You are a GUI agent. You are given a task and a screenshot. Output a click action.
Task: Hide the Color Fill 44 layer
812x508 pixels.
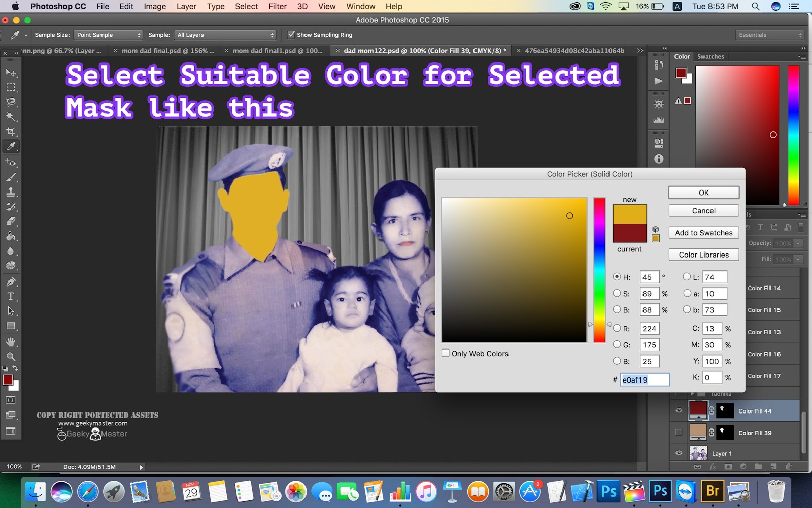tap(679, 410)
